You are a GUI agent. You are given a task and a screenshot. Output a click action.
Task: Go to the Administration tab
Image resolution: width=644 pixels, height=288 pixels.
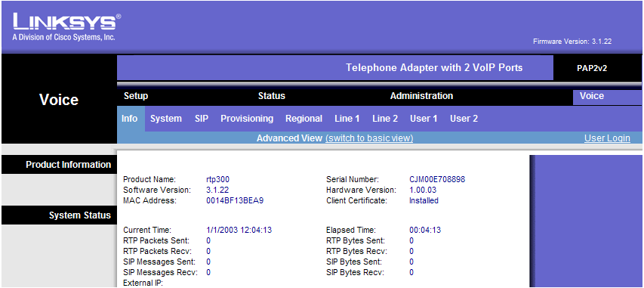[x=421, y=96]
